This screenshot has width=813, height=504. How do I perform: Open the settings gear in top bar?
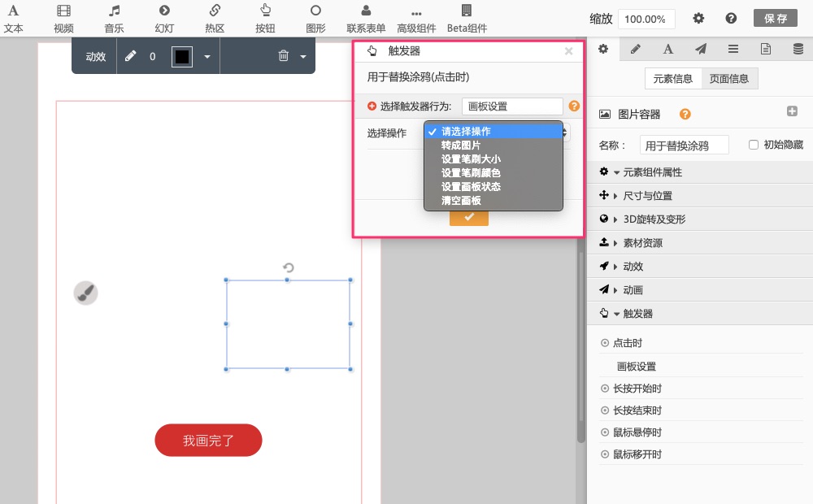tap(698, 19)
